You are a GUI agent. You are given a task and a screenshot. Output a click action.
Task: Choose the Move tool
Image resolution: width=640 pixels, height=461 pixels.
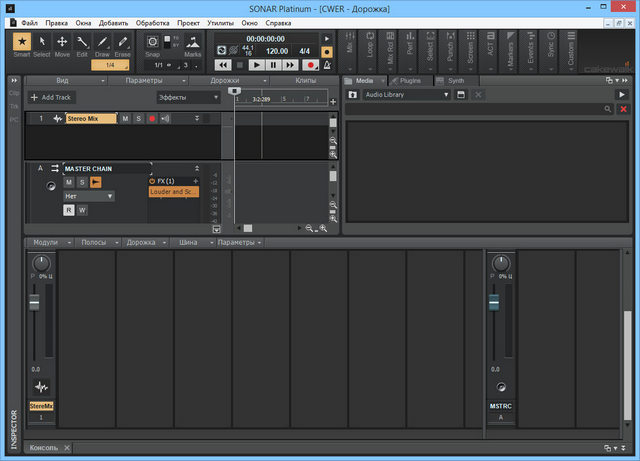(x=62, y=44)
